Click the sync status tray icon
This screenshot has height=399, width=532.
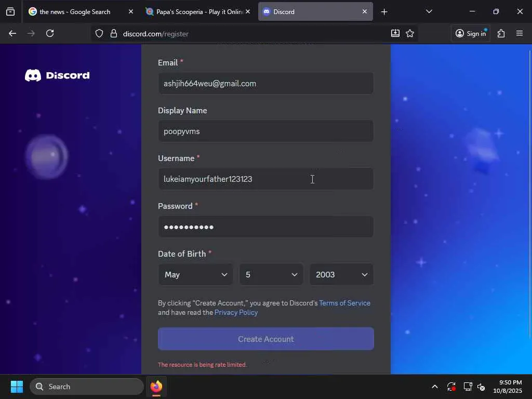tap(451, 387)
